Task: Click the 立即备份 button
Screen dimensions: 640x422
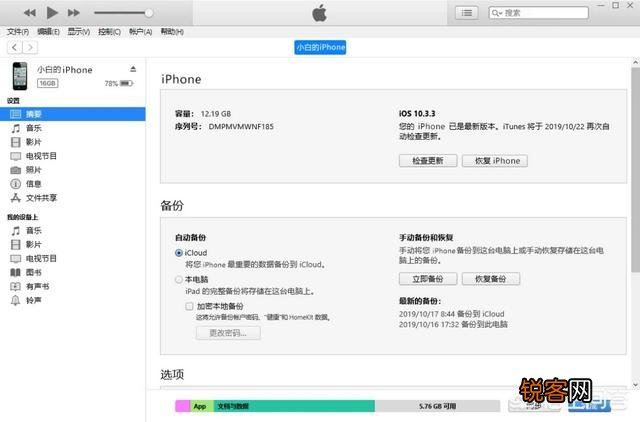Action: coord(428,279)
